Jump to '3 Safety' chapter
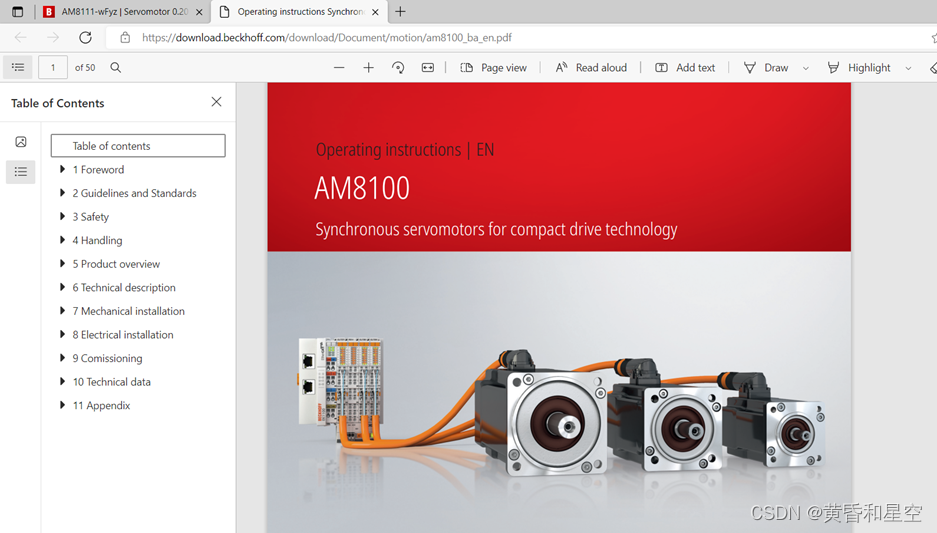The image size is (937, 533). [91, 217]
